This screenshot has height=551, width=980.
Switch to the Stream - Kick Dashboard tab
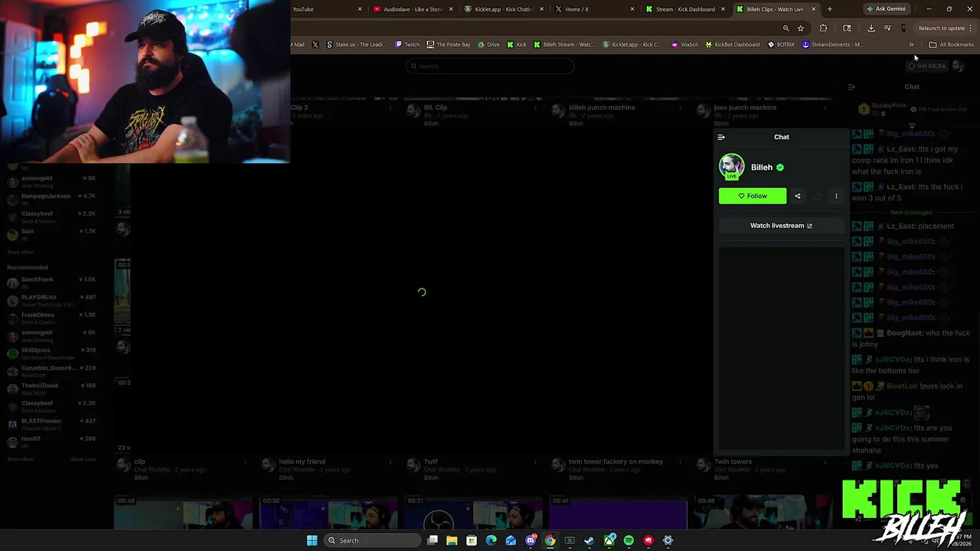(x=684, y=9)
